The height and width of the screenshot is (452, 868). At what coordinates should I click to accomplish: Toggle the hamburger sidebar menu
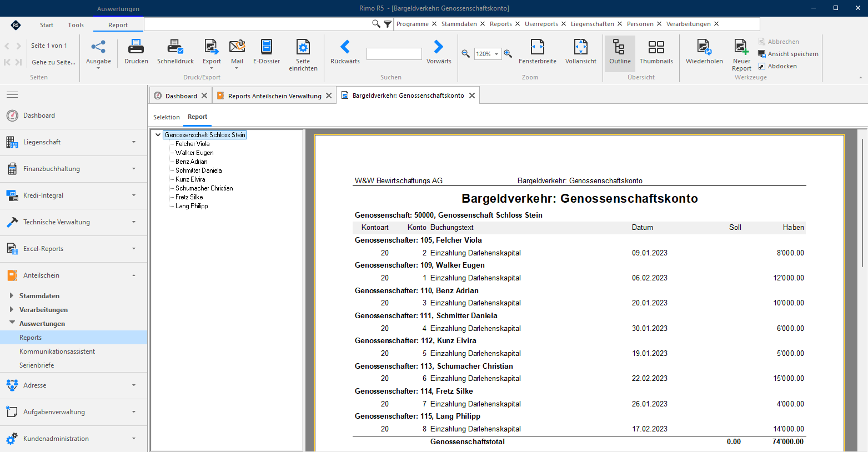pyautogui.click(x=12, y=94)
